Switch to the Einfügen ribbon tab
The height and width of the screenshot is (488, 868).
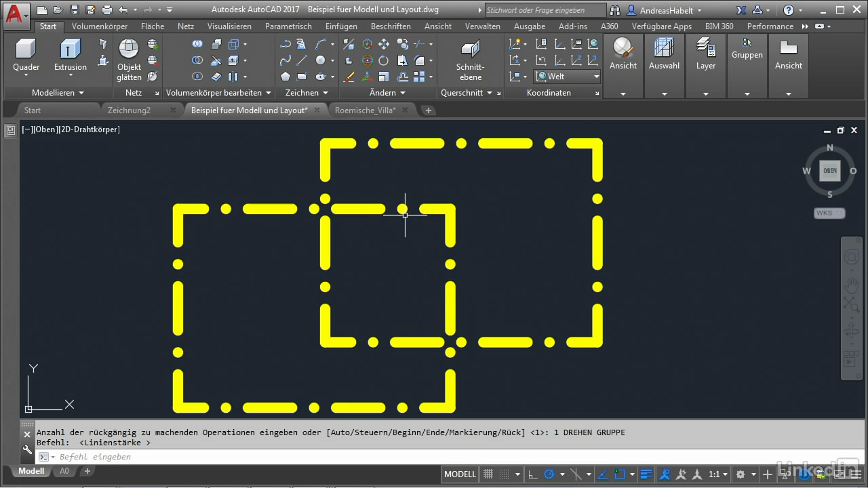[341, 26]
